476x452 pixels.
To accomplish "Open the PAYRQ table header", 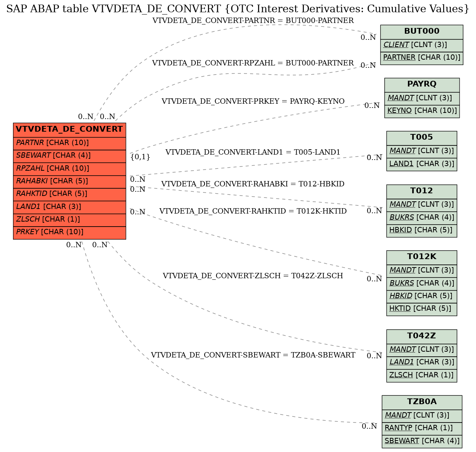I will [x=422, y=85].
